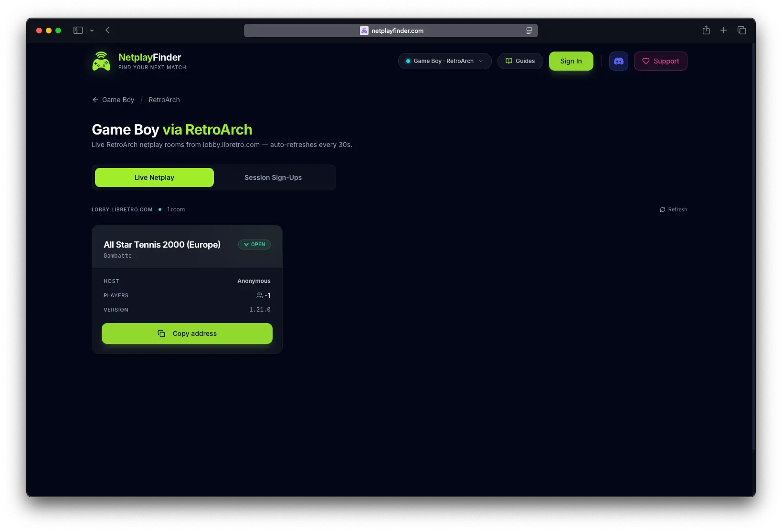Screen dimensions: 782x532
Task: Click the All Star Tennis 2000 (Europe) title
Action: point(162,244)
